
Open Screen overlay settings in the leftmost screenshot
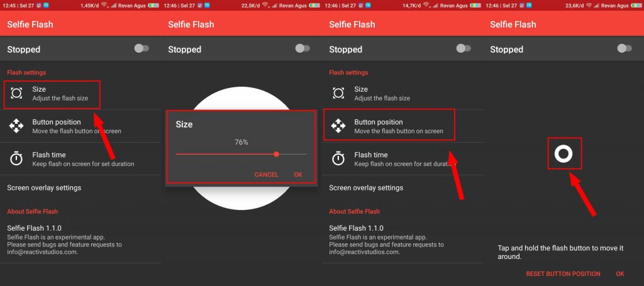(x=44, y=187)
